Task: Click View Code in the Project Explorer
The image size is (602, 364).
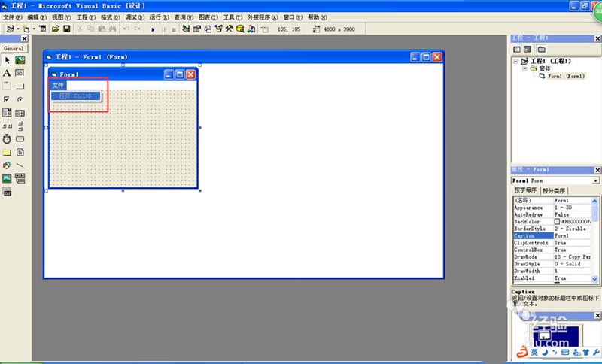Action: pyautogui.click(x=517, y=50)
